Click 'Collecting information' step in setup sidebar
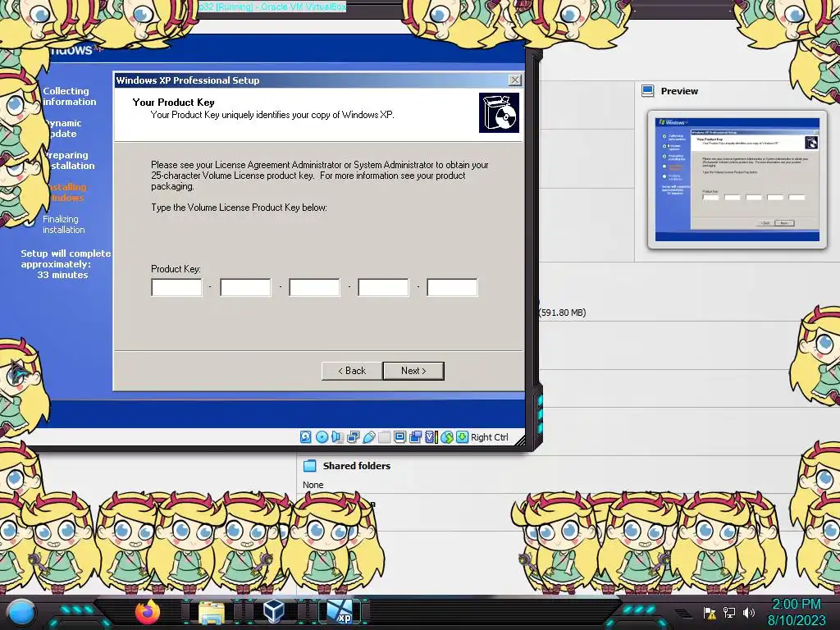 click(x=69, y=97)
